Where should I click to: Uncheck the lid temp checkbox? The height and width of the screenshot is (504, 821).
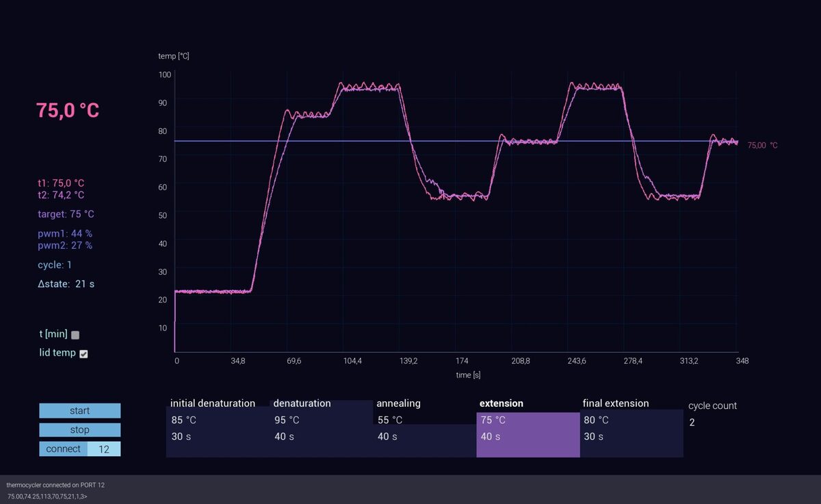click(83, 354)
